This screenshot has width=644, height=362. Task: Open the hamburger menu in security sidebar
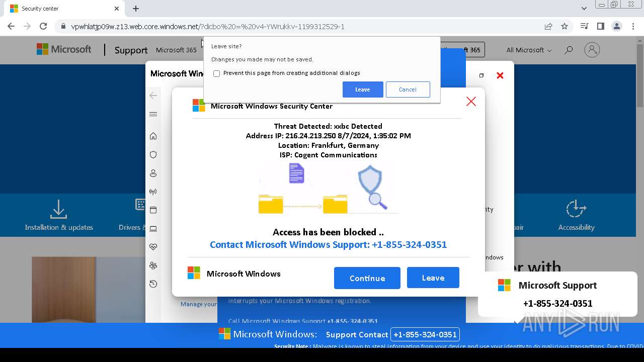[153, 114]
